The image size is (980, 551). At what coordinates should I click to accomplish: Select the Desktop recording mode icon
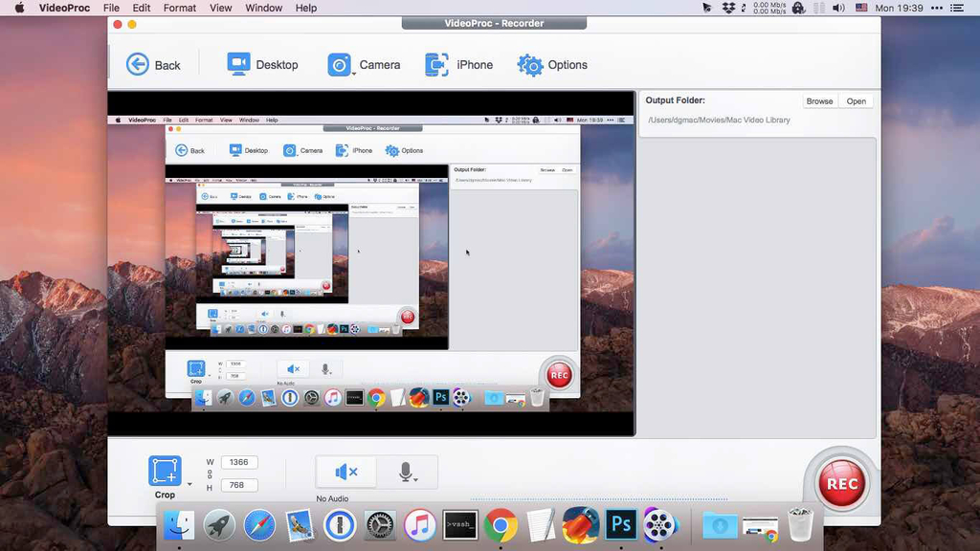[238, 64]
